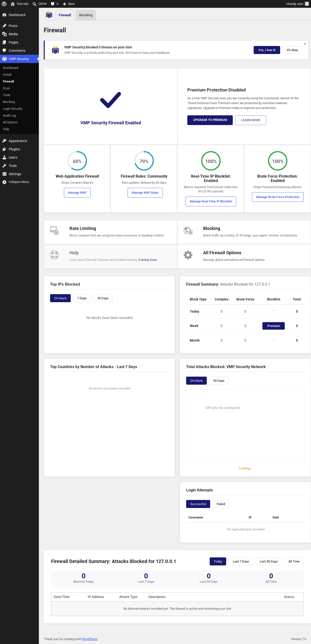Switch to the Blocking tab
The width and height of the screenshot is (311, 644).
86,15
